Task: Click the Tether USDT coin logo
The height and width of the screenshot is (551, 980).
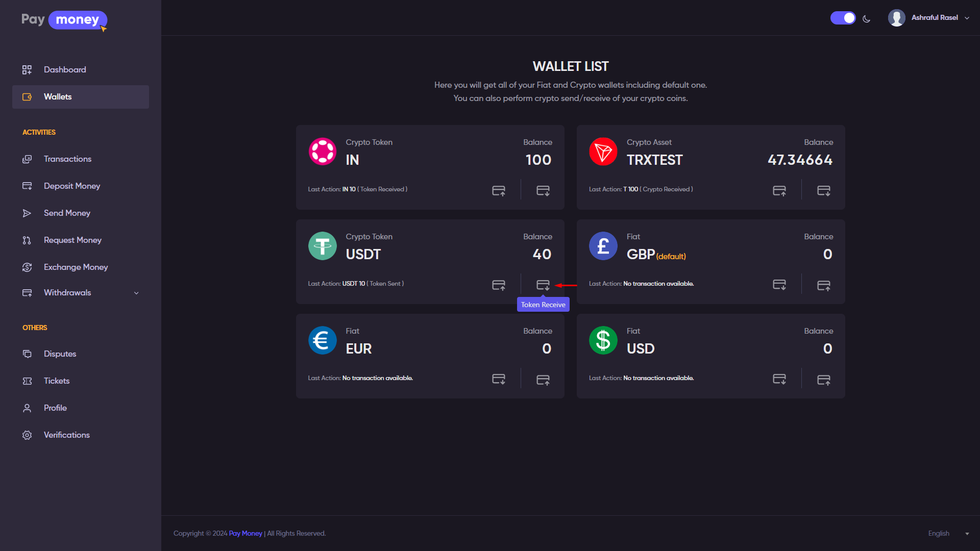Action: pos(323,246)
